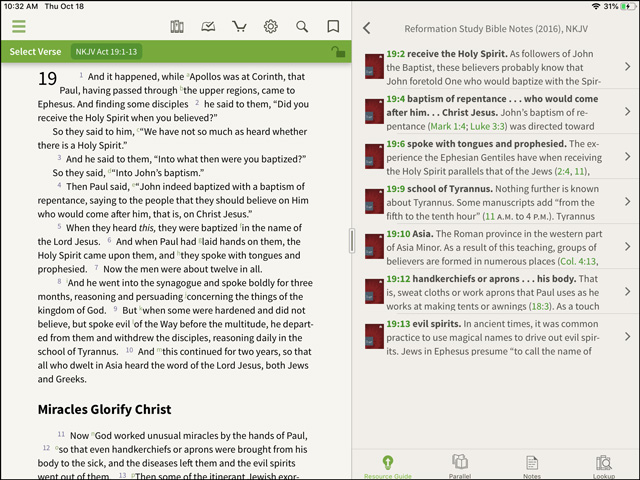Tap the book cover beside the 19:2 note
This screenshot has width=640, height=480.
(x=374, y=67)
